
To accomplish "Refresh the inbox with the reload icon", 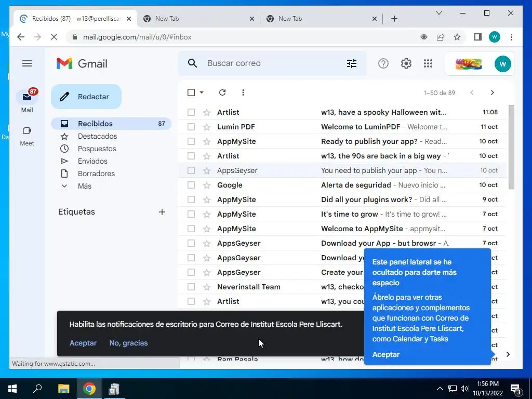I will 222,92.
